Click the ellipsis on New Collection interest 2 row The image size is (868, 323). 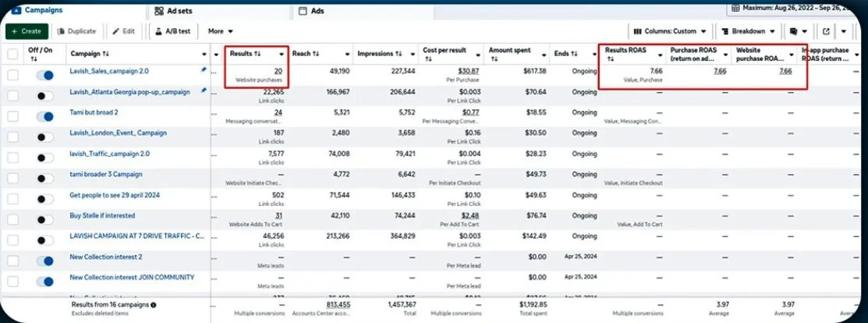[214, 259]
